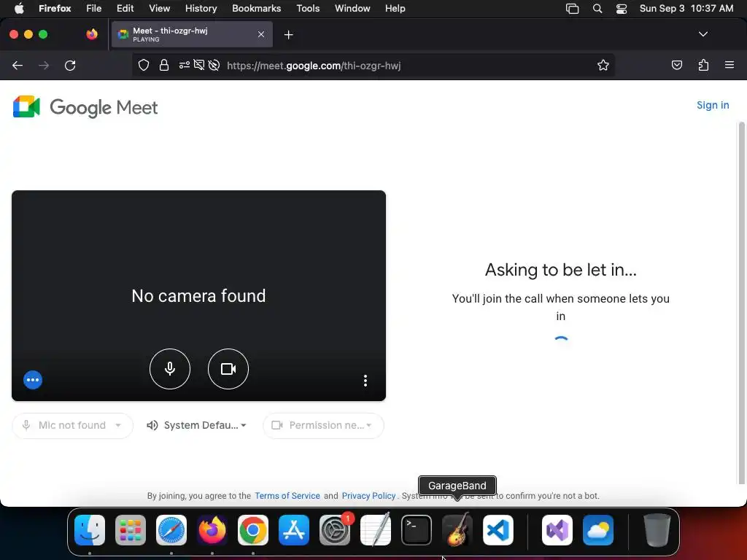Open the Firefox hamburger application menu
The image size is (747, 560).
pos(729,65)
